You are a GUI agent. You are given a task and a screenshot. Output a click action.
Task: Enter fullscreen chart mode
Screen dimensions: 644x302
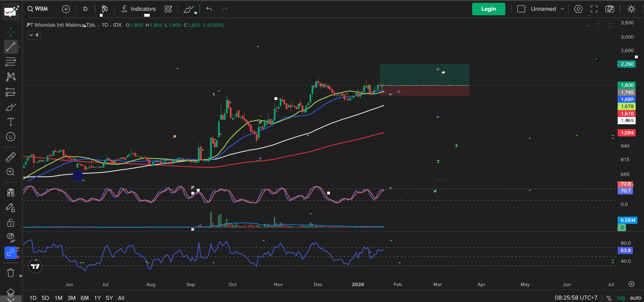point(594,9)
